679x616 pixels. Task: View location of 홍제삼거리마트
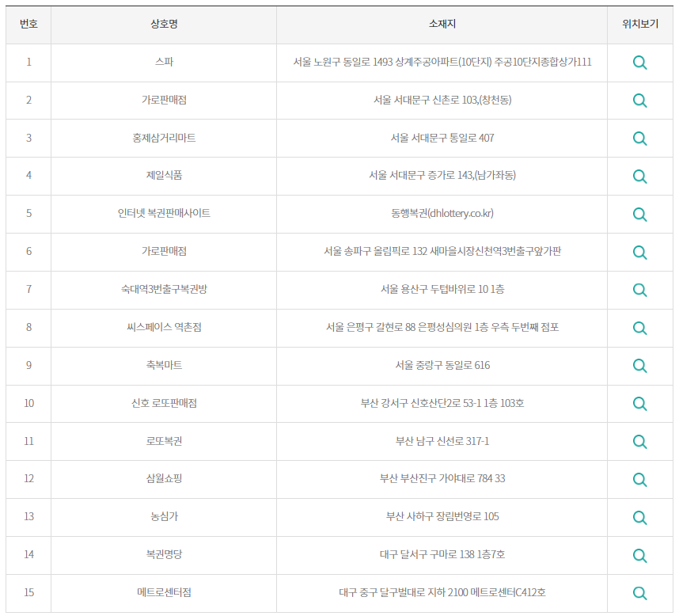click(639, 139)
